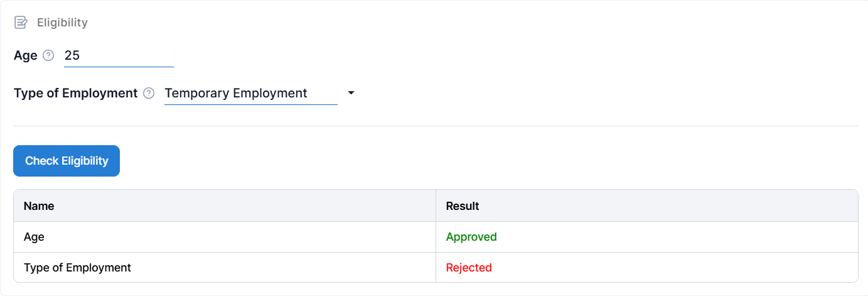Click the green Approved result
The height and width of the screenshot is (296, 868).
click(471, 237)
